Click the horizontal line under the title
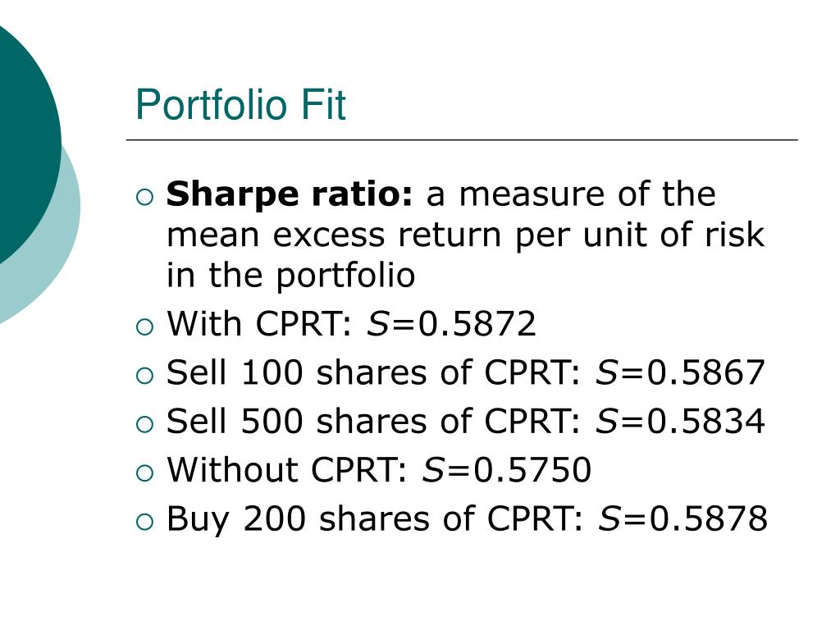The width and height of the screenshot is (840, 630). tap(462, 139)
